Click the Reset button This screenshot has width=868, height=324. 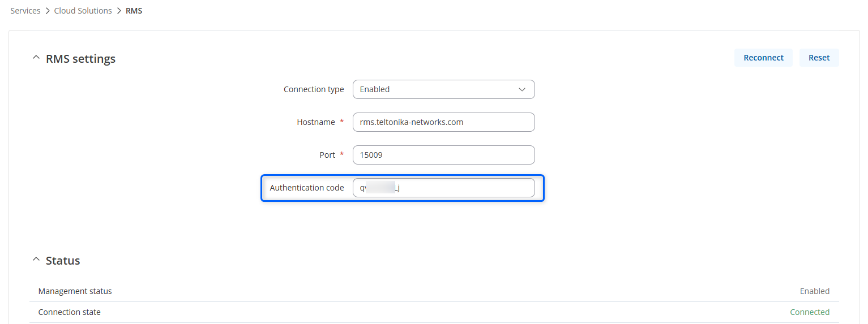coord(819,58)
